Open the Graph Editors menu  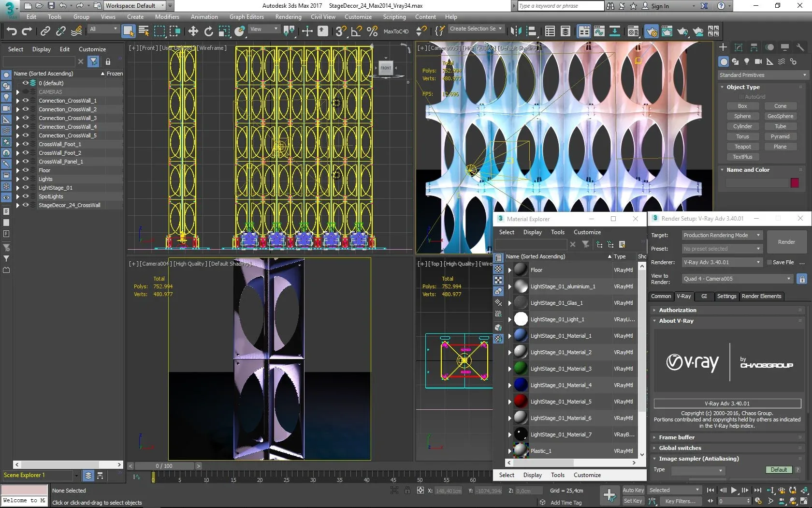[246, 17]
